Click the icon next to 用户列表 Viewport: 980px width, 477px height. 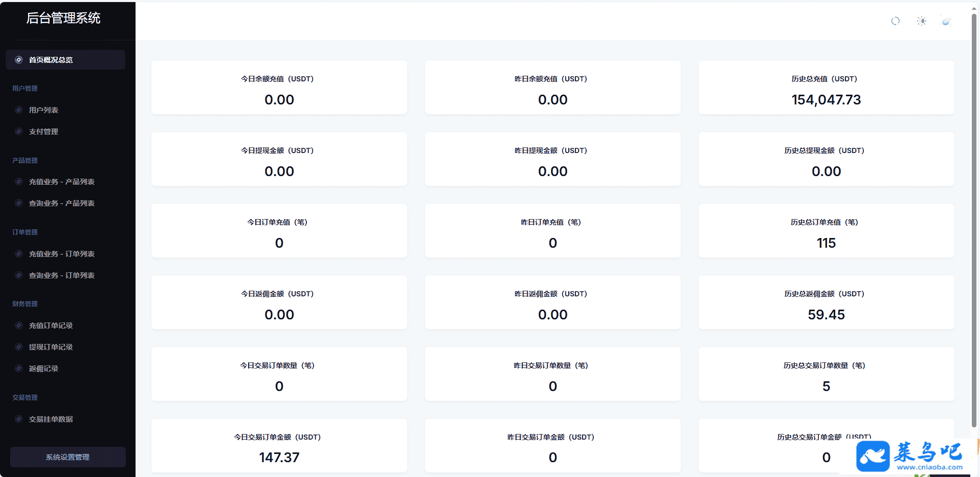pyautogui.click(x=19, y=110)
